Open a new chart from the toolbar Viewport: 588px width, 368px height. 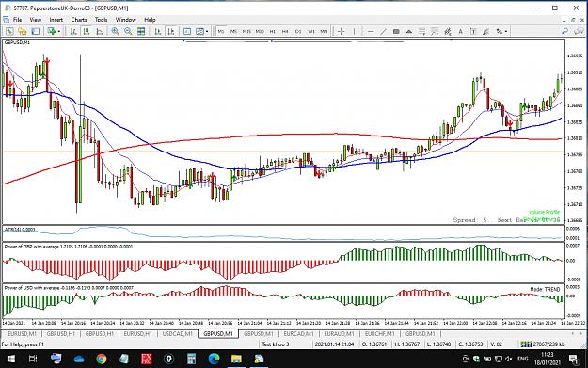click(9, 31)
